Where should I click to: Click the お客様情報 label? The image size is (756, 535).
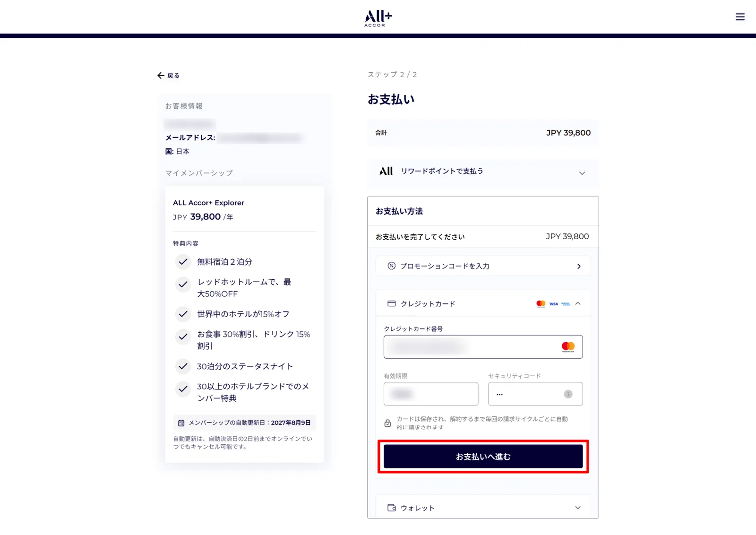[x=184, y=106]
